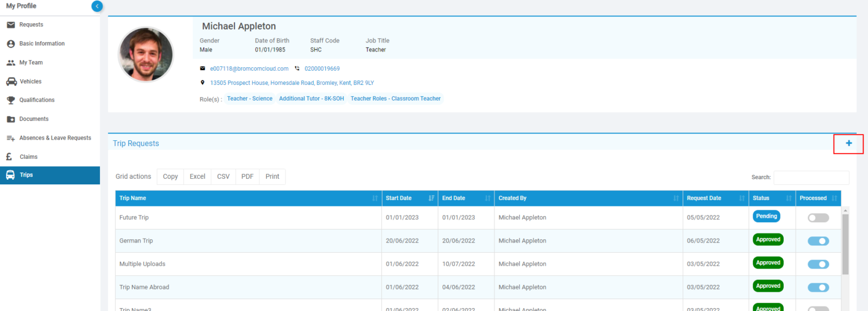Click the Qualifications trophy icon

11,100
